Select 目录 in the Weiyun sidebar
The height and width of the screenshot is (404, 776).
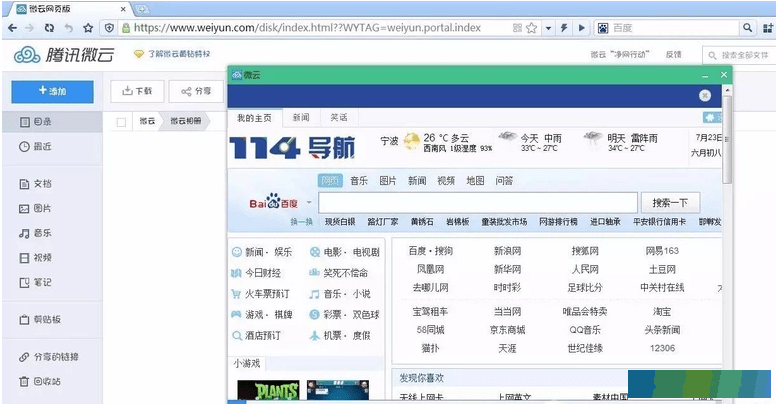point(52,122)
